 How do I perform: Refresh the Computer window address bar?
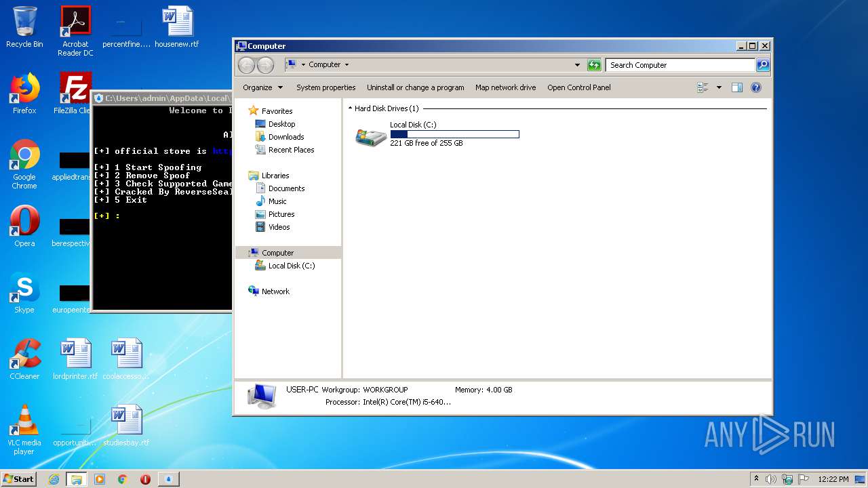tap(594, 65)
